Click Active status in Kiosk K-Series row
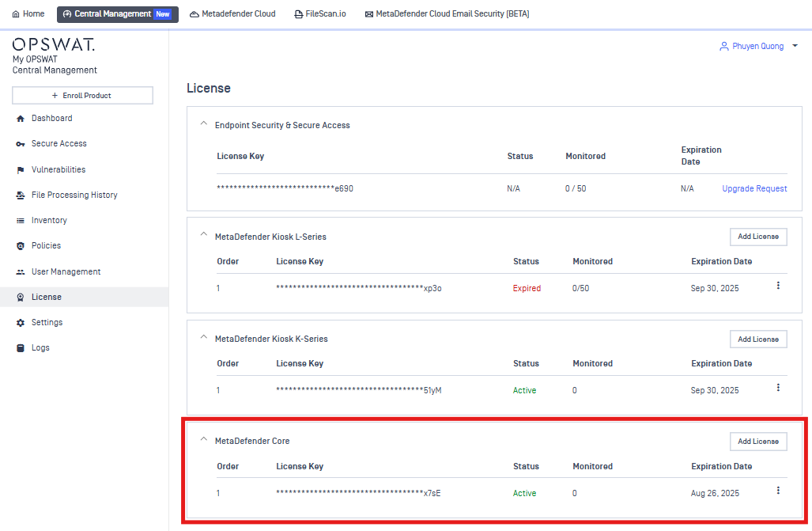Viewport: 812px width, 531px height. click(x=524, y=390)
